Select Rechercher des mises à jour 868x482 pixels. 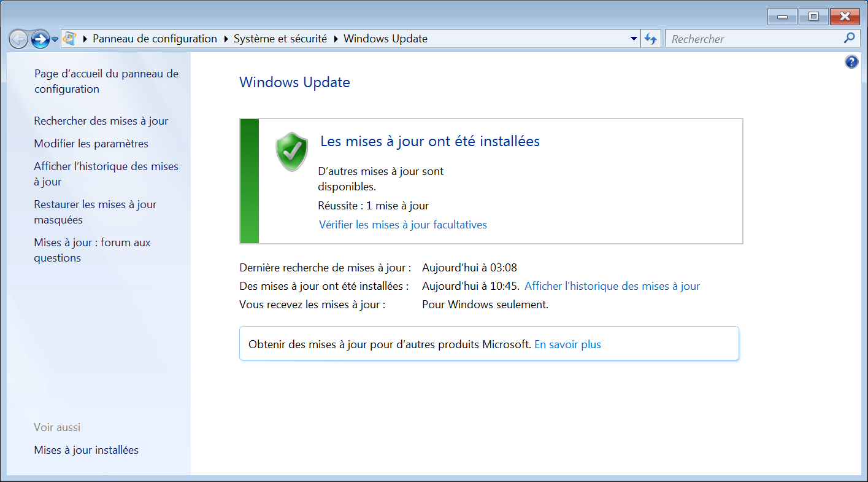point(101,121)
